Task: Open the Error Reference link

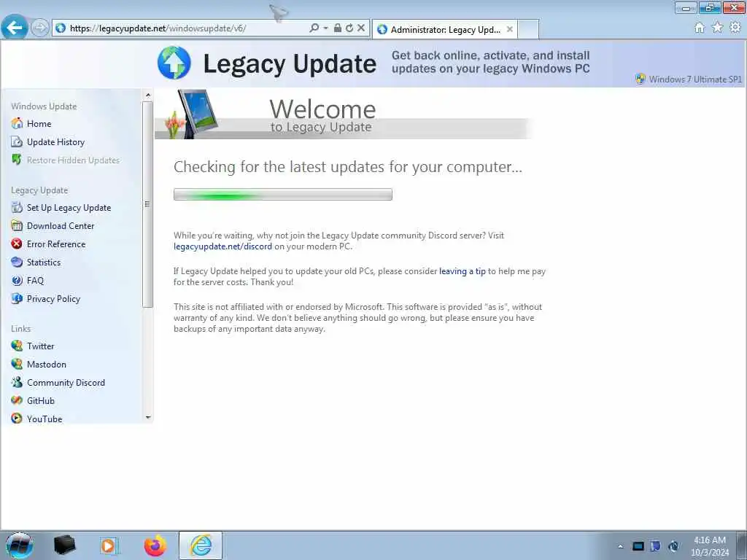Action: pos(56,244)
